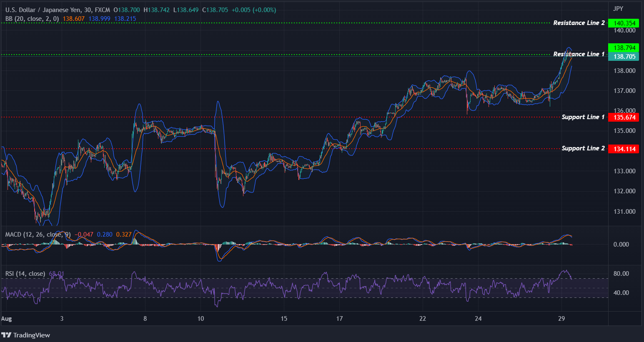Click the Support Line 2 text annotation

point(583,148)
